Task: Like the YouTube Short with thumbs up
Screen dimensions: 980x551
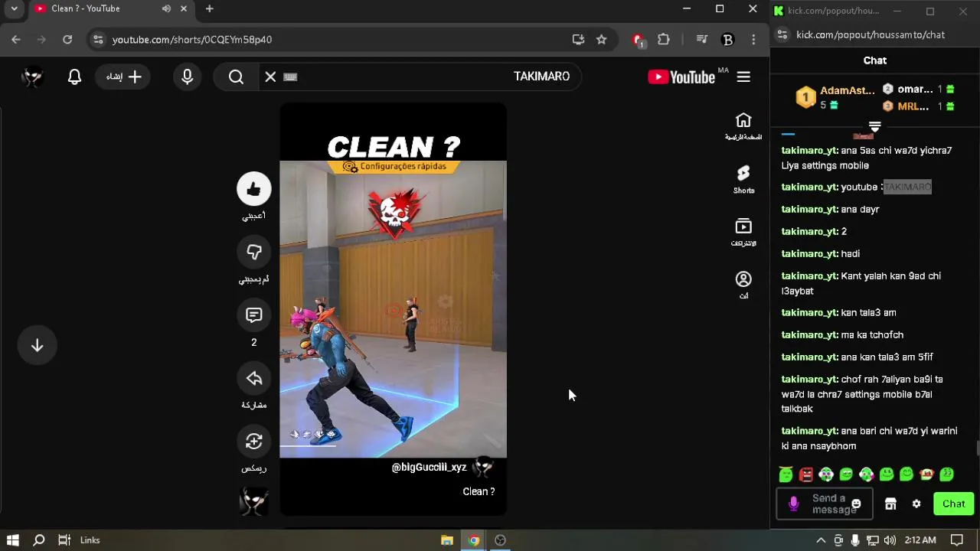Action: tap(254, 189)
